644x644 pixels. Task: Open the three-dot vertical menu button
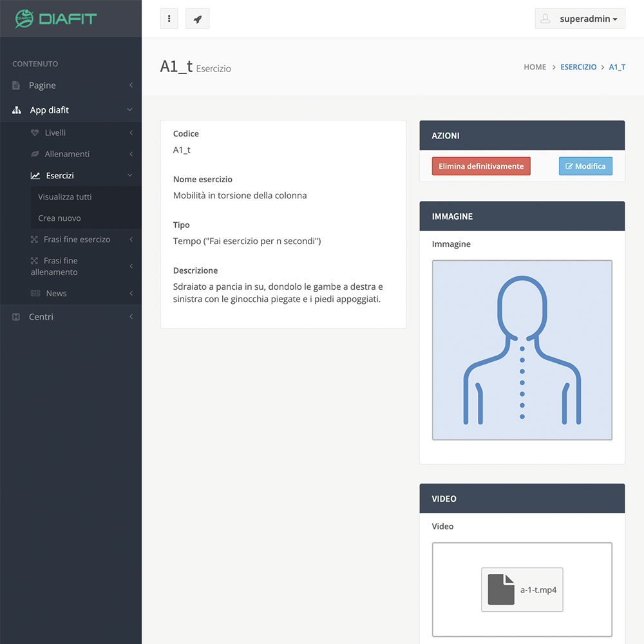pos(169,19)
